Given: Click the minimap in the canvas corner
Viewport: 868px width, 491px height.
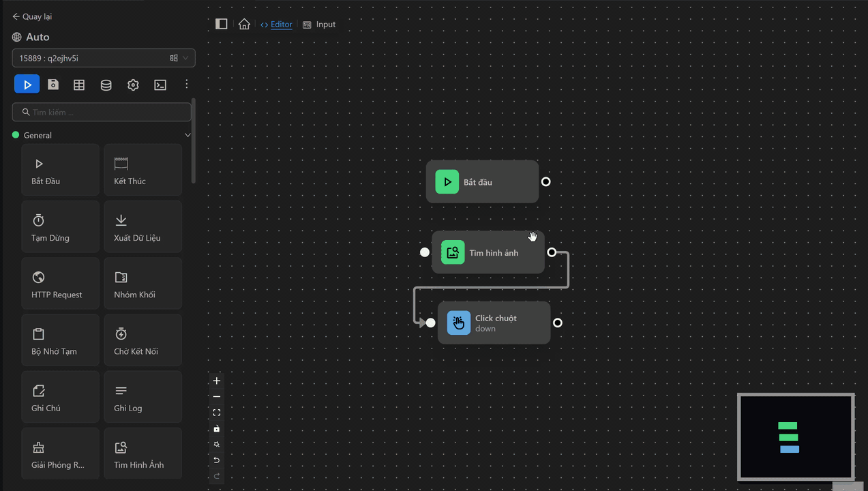Looking at the screenshot, I should [796, 437].
